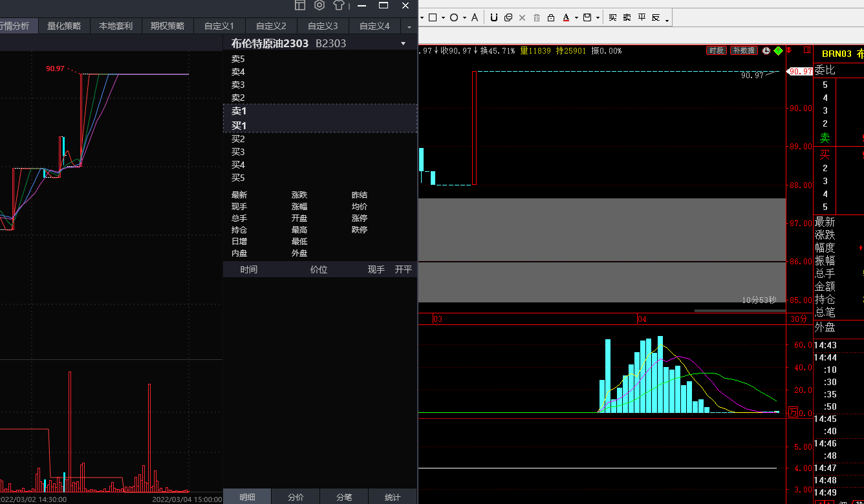The image size is (864, 504).
Task: Toggle the 万 unit box on volume axis
Action: point(794,412)
